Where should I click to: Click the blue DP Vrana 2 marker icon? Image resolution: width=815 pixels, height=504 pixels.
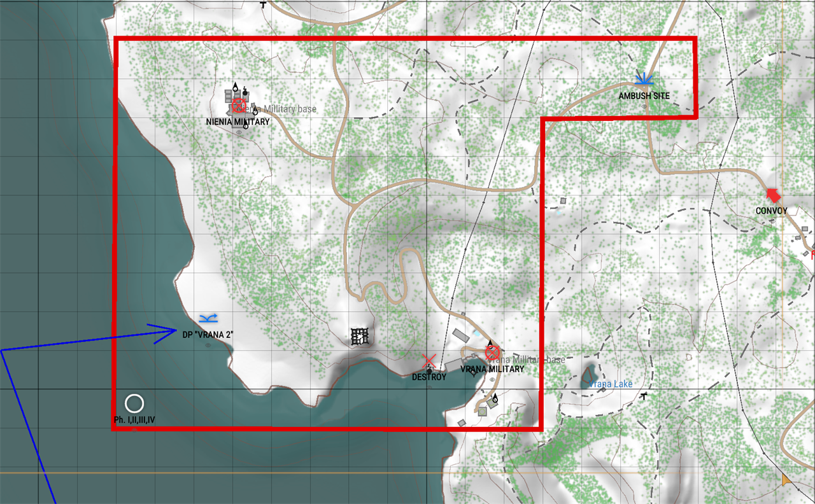coord(208,318)
